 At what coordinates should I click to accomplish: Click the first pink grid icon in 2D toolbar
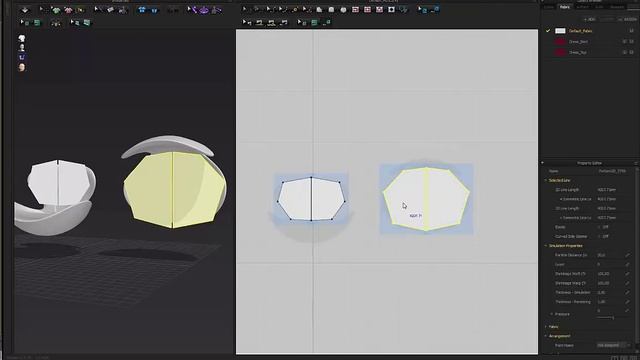(x=355, y=10)
